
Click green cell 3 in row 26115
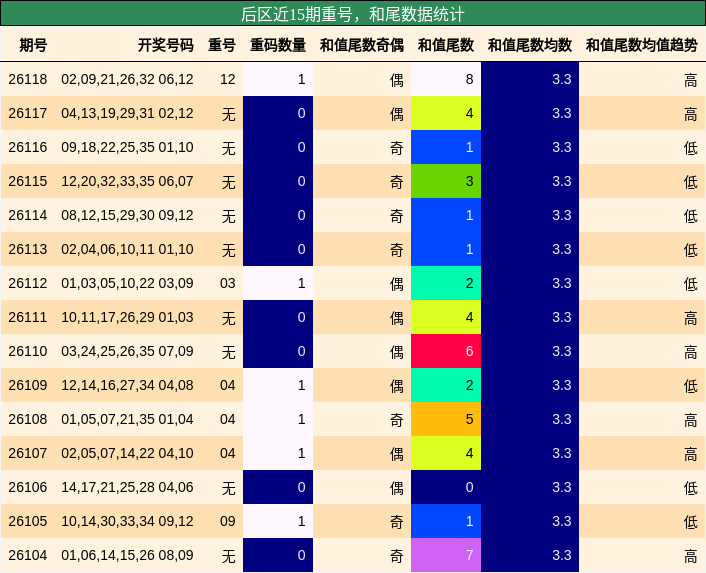[x=446, y=181]
